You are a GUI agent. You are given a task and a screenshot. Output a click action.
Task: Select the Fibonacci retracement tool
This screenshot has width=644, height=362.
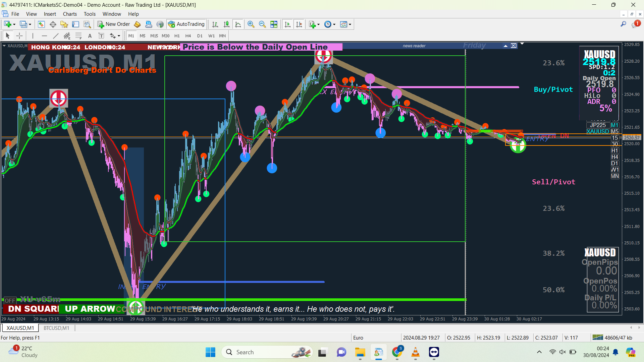[78, 36]
